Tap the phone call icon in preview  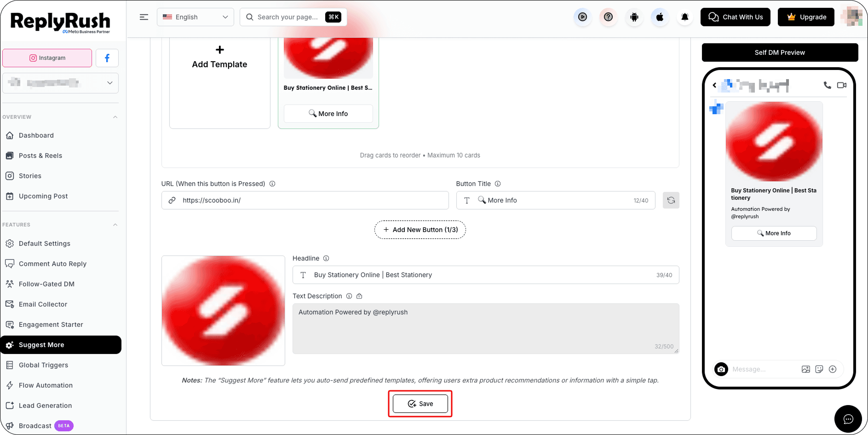827,85
